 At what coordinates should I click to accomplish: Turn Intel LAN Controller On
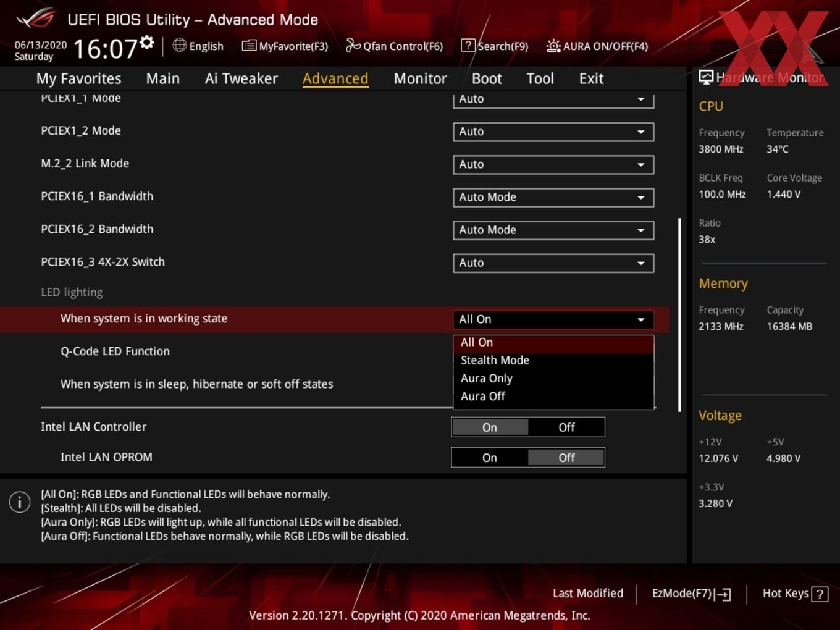pos(490,427)
